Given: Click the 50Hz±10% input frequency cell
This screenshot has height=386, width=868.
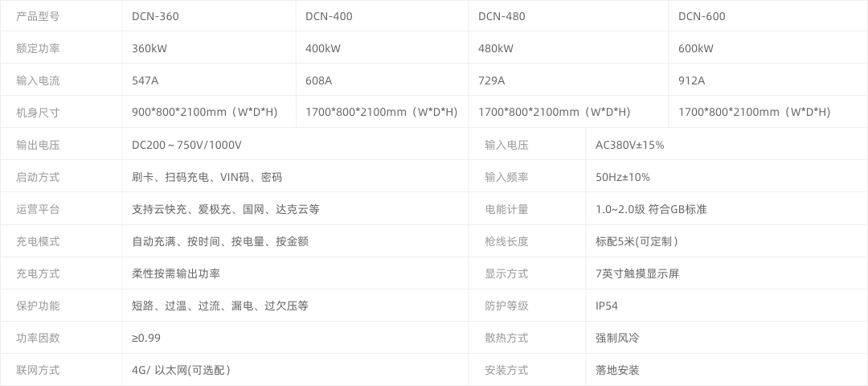Looking at the screenshot, I should (622, 177).
